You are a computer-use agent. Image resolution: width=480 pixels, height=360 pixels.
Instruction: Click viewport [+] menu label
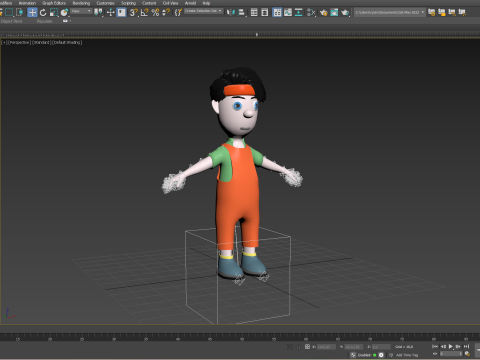tap(4, 42)
